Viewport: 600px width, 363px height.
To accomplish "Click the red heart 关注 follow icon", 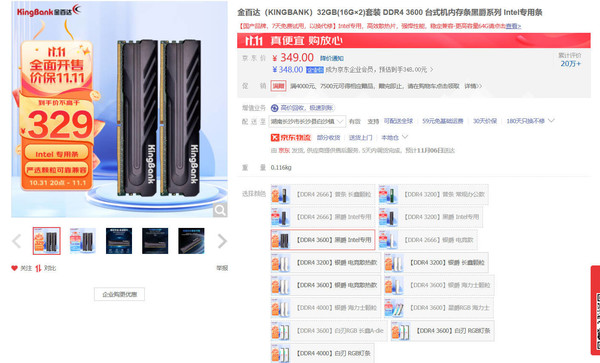I will click(15, 268).
